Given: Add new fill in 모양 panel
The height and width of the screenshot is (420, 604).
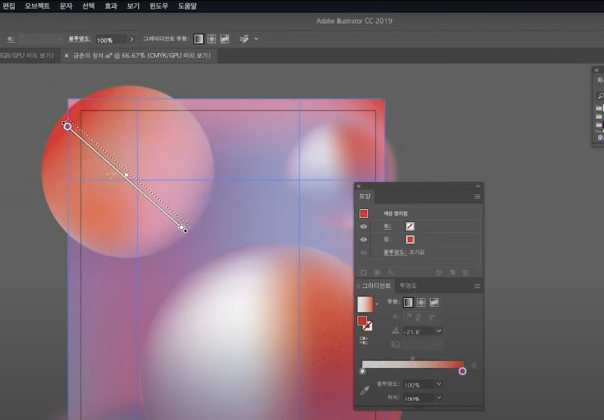Looking at the screenshot, I should 377,272.
